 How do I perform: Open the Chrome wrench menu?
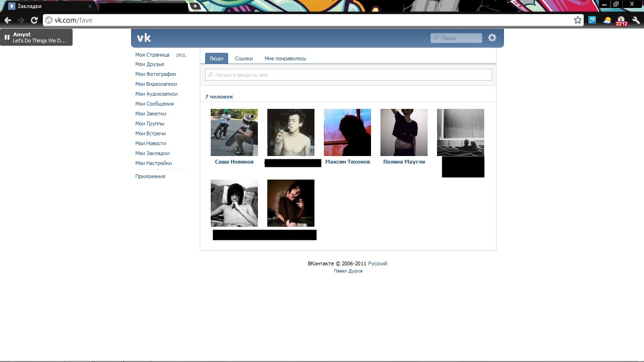pos(636,20)
